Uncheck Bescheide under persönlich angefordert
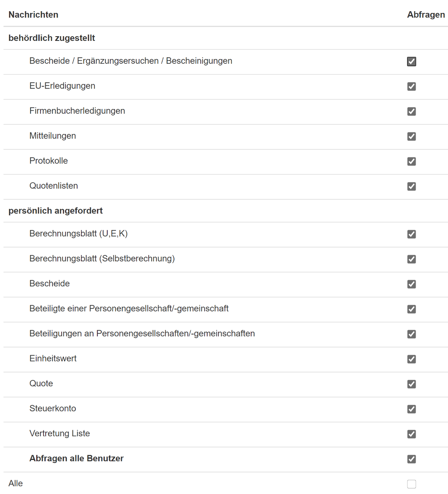The image size is (448, 494). point(411,284)
